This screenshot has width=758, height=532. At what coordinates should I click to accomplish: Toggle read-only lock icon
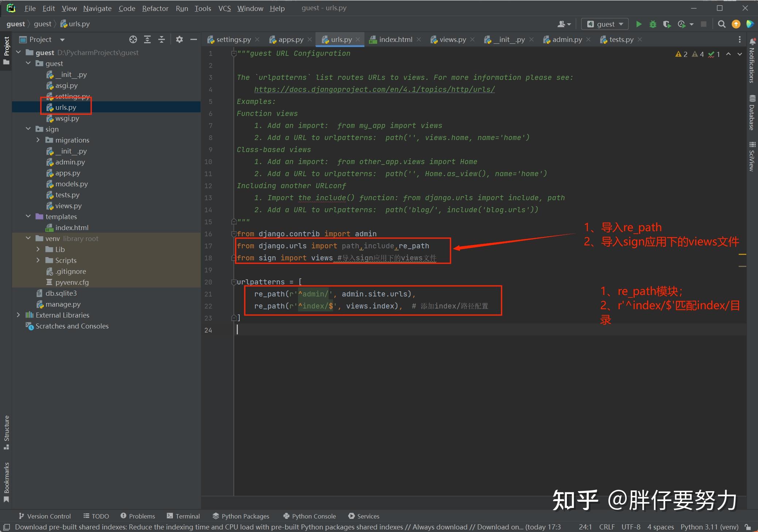tap(748, 527)
